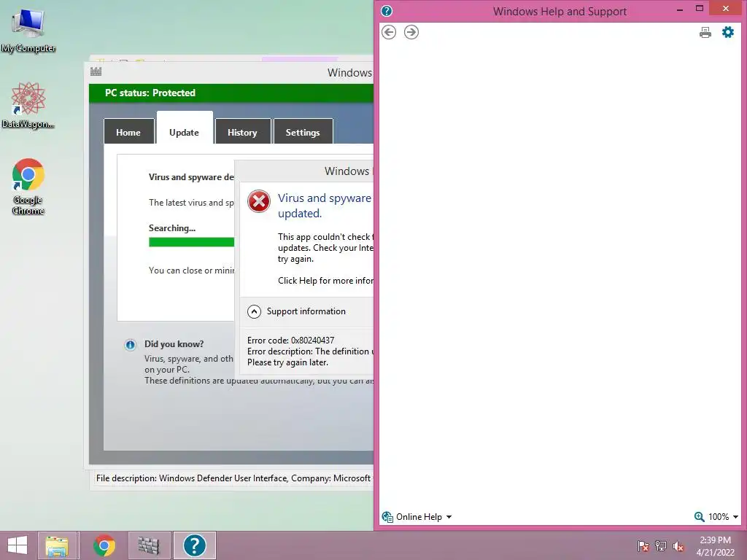Switch to Help and Support taskbar button
747x560 pixels.
(194, 545)
